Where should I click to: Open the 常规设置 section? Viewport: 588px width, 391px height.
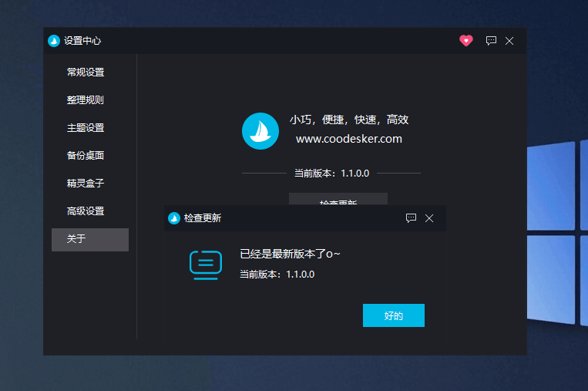click(x=86, y=72)
